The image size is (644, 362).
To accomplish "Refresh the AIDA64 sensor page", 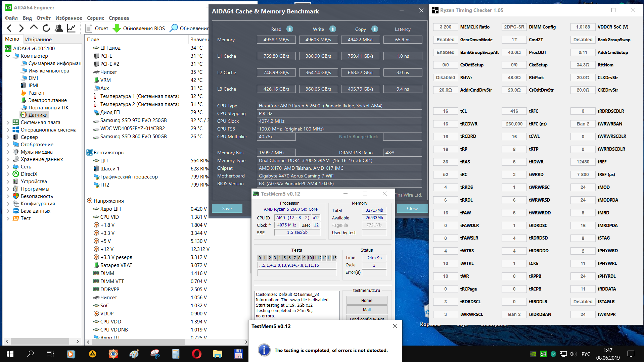I will click(46, 28).
